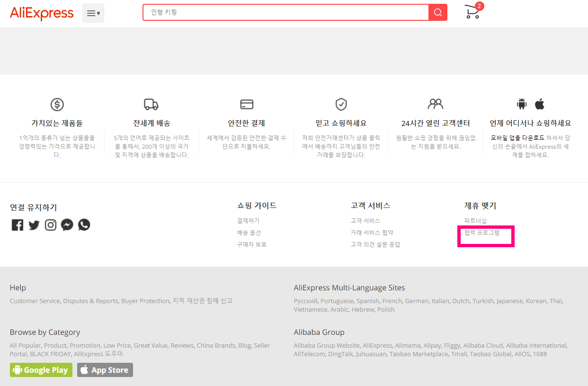
Task: Open the Promotion category link
Action: pyautogui.click(x=85, y=345)
